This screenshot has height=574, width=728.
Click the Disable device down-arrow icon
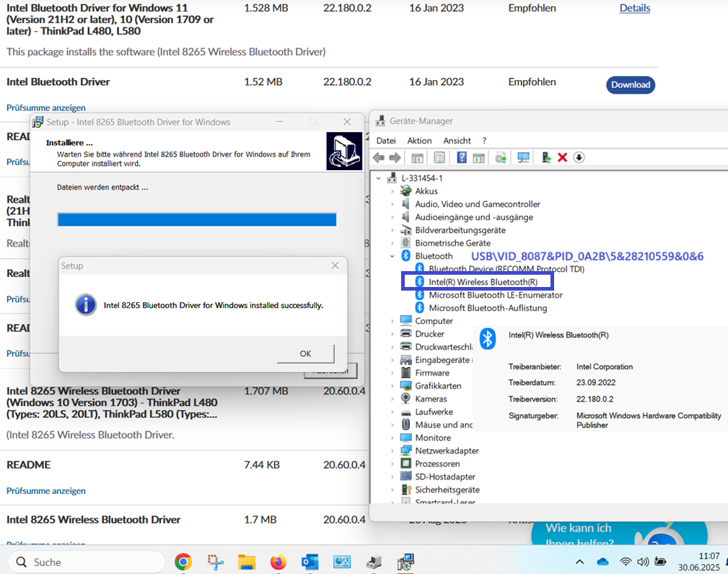[x=579, y=158]
